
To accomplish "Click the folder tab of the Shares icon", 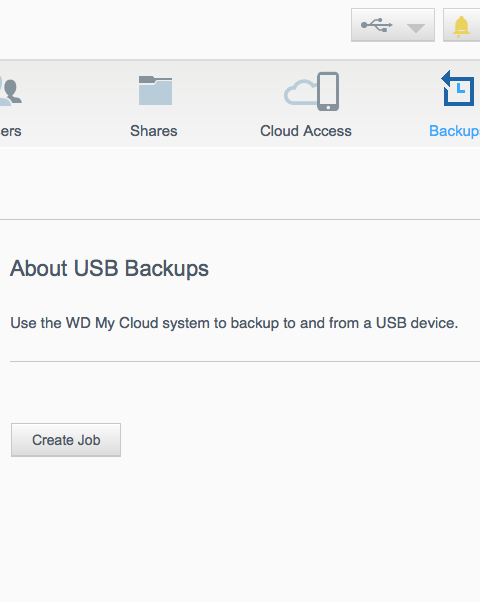I will 147,79.
